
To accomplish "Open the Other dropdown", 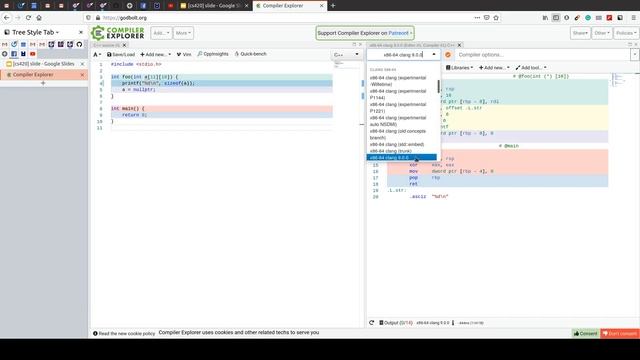I will 602,33.
